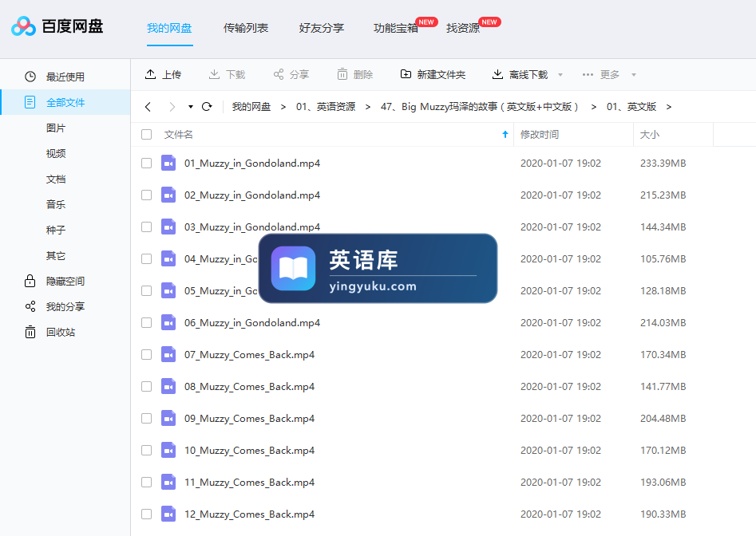Click the 隐藏空间 lock icon
Screen dimensions: 756x536
point(30,281)
